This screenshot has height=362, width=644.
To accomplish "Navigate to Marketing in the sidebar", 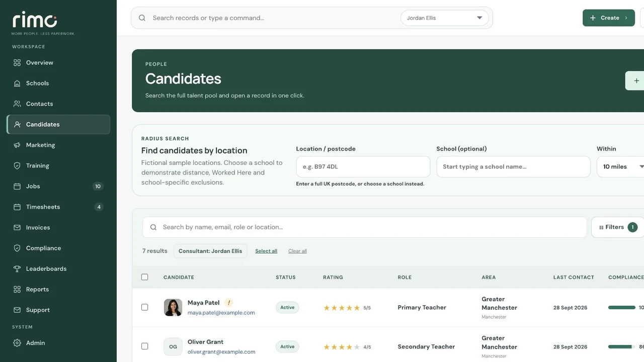I will point(58,145).
